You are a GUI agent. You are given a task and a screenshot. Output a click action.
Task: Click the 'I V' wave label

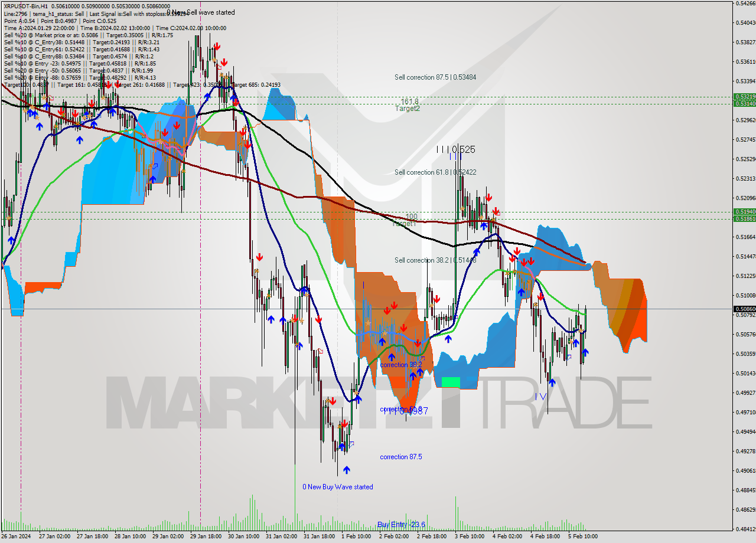(x=541, y=397)
